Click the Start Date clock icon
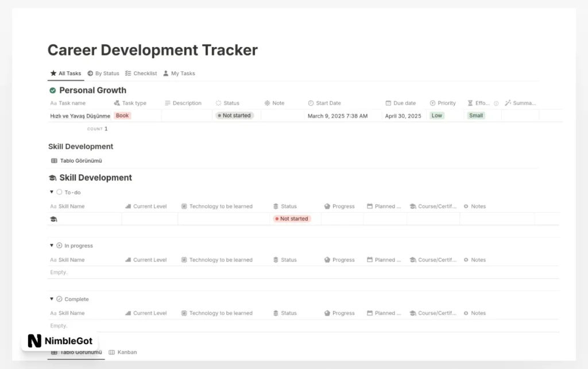Screen dimensions: 588x369 click(x=311, y=103)
